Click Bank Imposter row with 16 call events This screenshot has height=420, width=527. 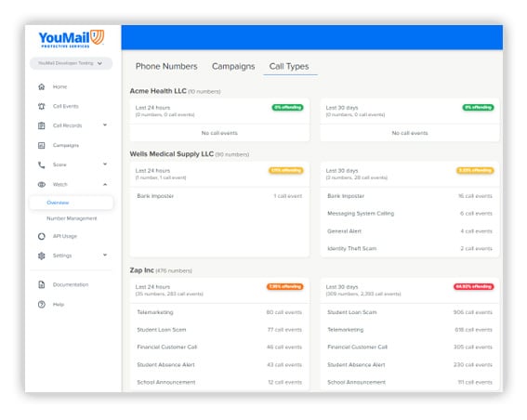(410, 196)
